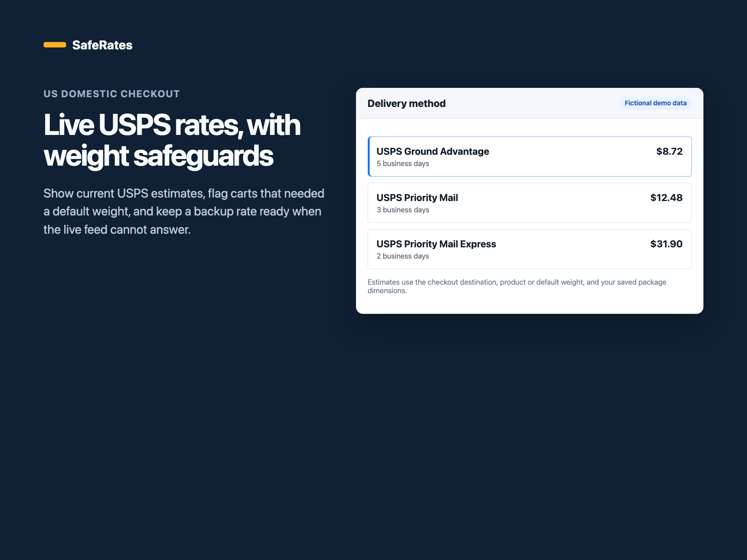Click the Fictional demo data badge
Viewport: 747px width, 560px height.
[656, 103]
